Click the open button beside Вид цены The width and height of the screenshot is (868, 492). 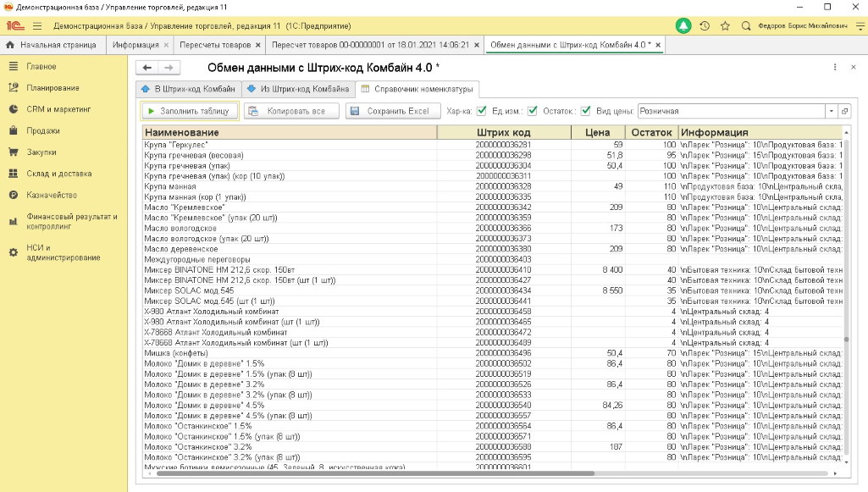[x=844, y=111]
